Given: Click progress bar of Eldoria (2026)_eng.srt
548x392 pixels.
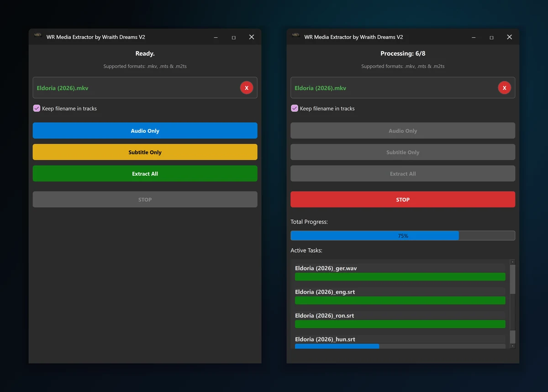Looking at the screenshot, I should tap(400, 300).
